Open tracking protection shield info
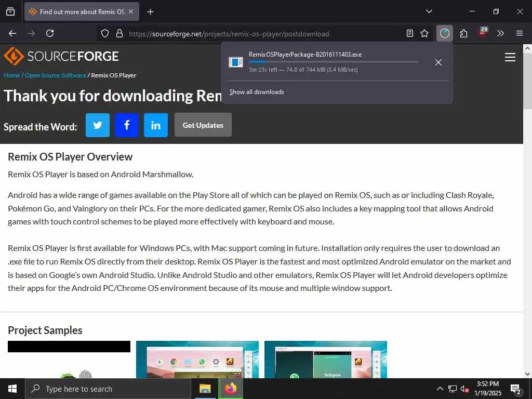The width and height of the screenshot is (532, 399). pos(105,34)
